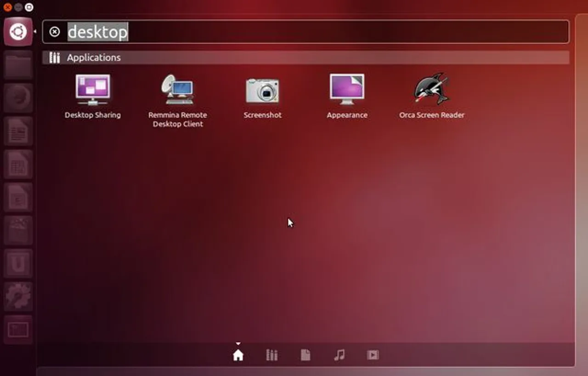
Task: Switch to the Music lens
Action: pyautogui.click(x=339, y=355)
